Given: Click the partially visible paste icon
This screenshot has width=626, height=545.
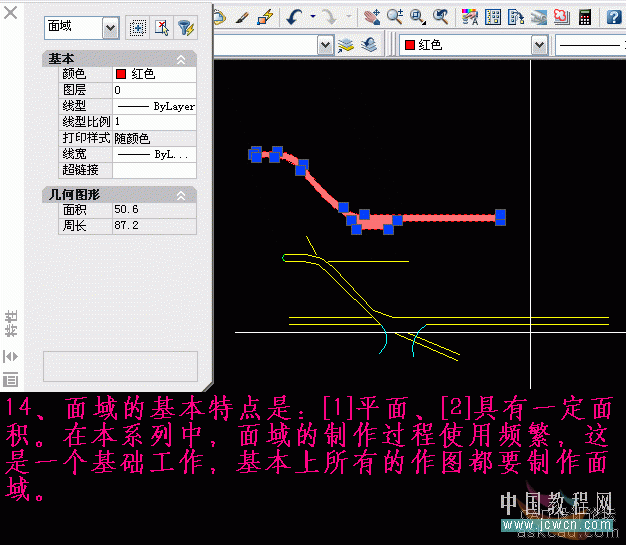Looking at the screenshot, I should point(220,17).
